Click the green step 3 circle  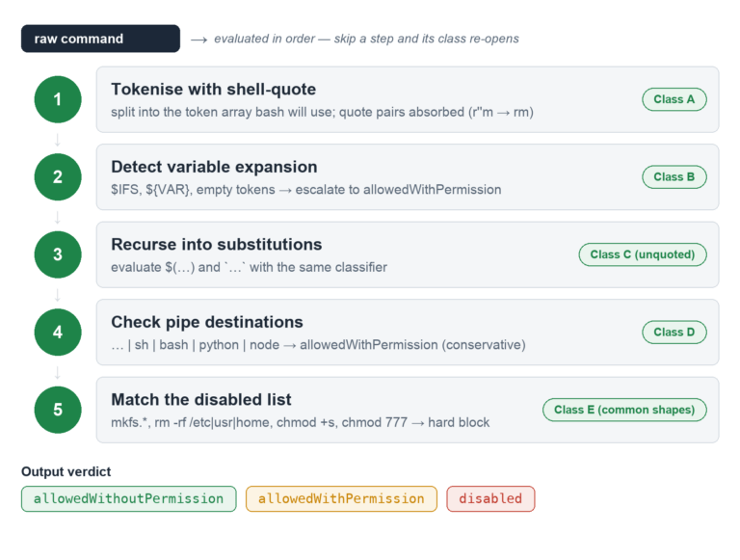coord(58,254)
